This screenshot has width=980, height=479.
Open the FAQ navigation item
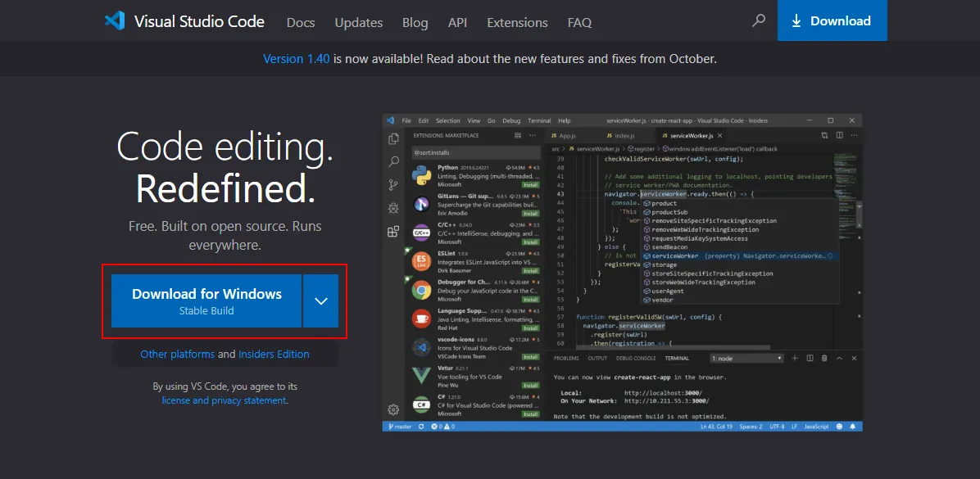coord(580,22)
